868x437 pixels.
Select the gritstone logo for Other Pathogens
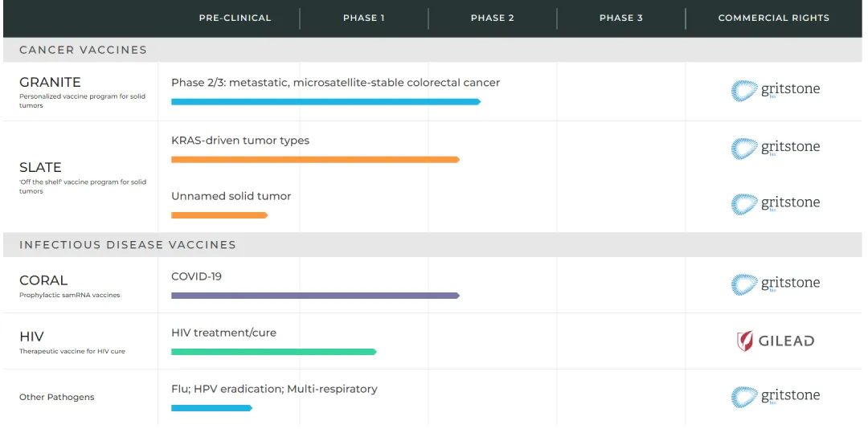[x=775, y=396]
